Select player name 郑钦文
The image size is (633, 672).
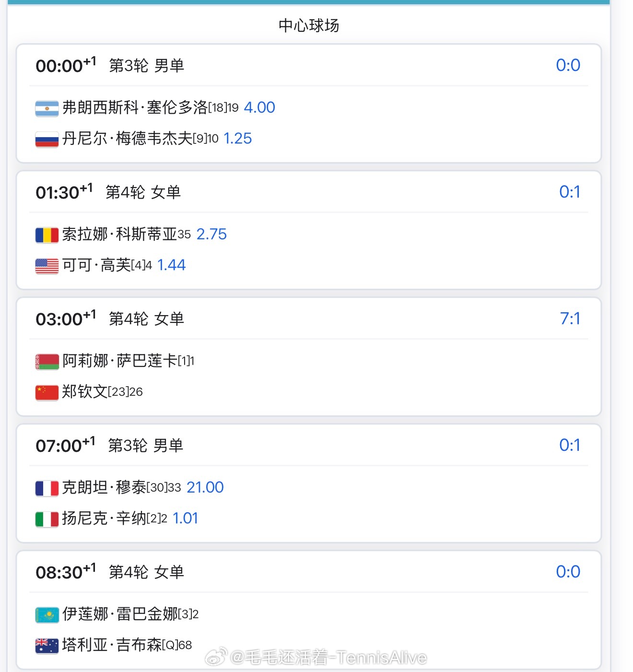tap(85, 392)
